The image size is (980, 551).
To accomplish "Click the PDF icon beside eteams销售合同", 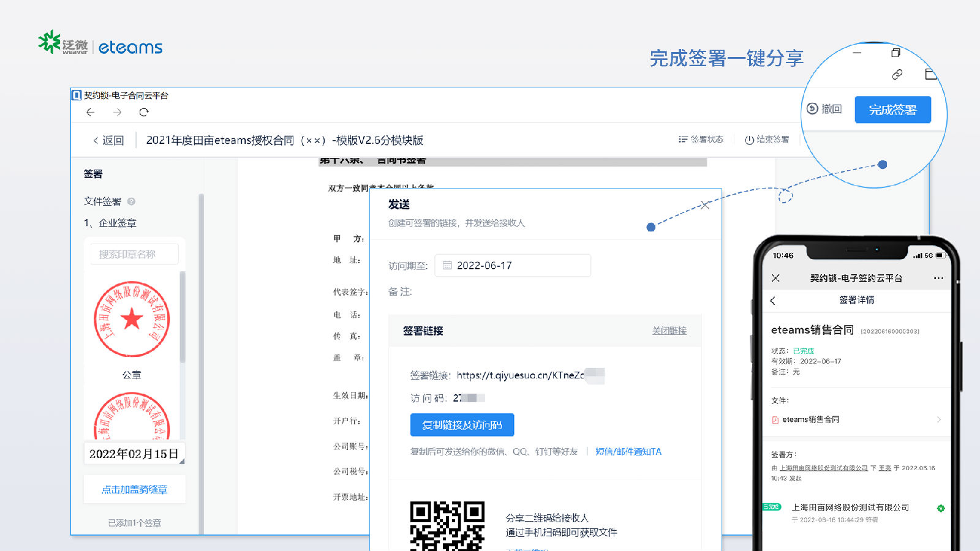I will coord(775,420).
